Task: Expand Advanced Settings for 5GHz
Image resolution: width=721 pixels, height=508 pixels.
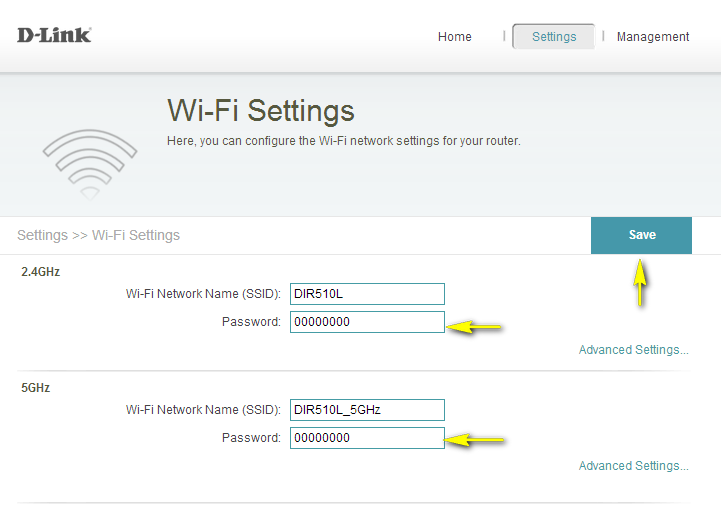Action: 633,466
